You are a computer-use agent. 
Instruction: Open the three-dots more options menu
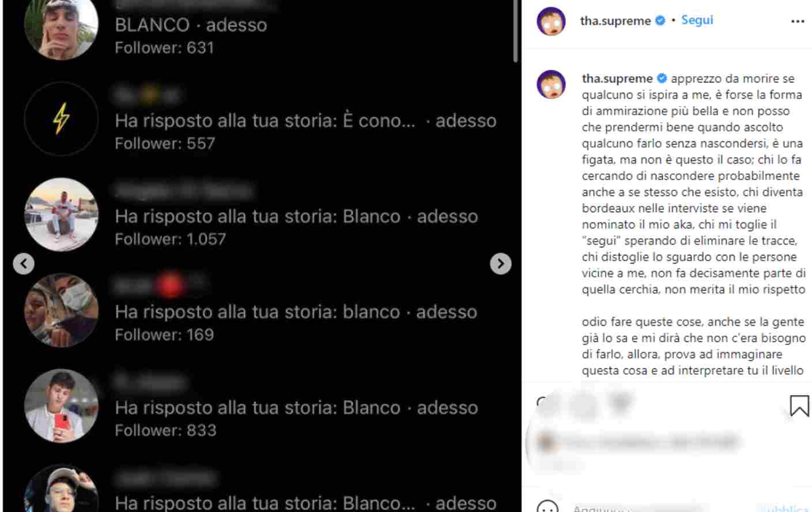(797, 21)
